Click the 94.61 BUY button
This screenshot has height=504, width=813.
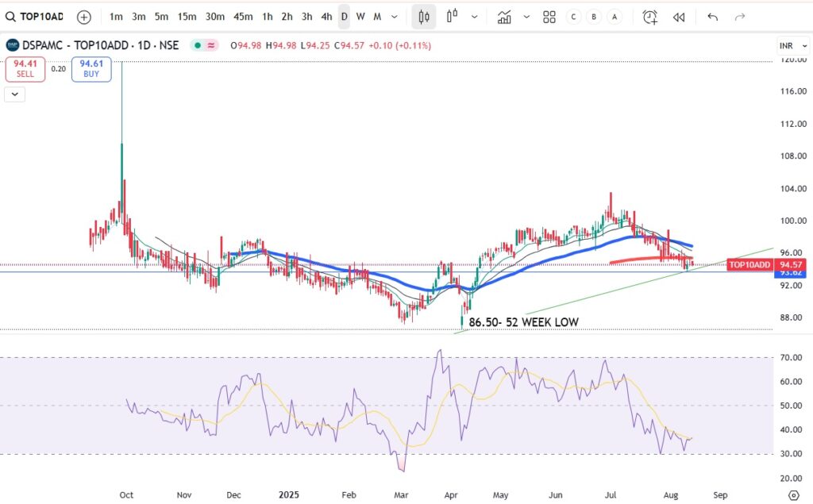coord(91,69)
